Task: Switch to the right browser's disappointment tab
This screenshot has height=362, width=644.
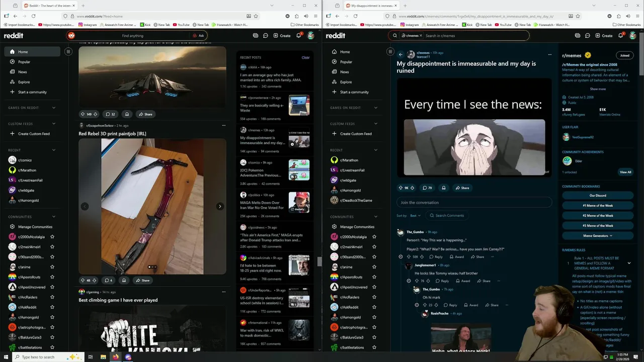Action: [x=371, y=6]
